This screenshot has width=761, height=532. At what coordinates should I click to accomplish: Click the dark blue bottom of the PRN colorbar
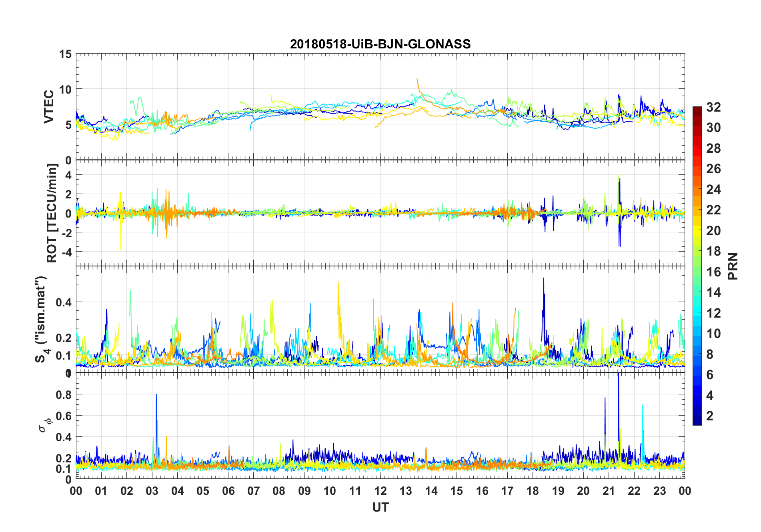697,420
